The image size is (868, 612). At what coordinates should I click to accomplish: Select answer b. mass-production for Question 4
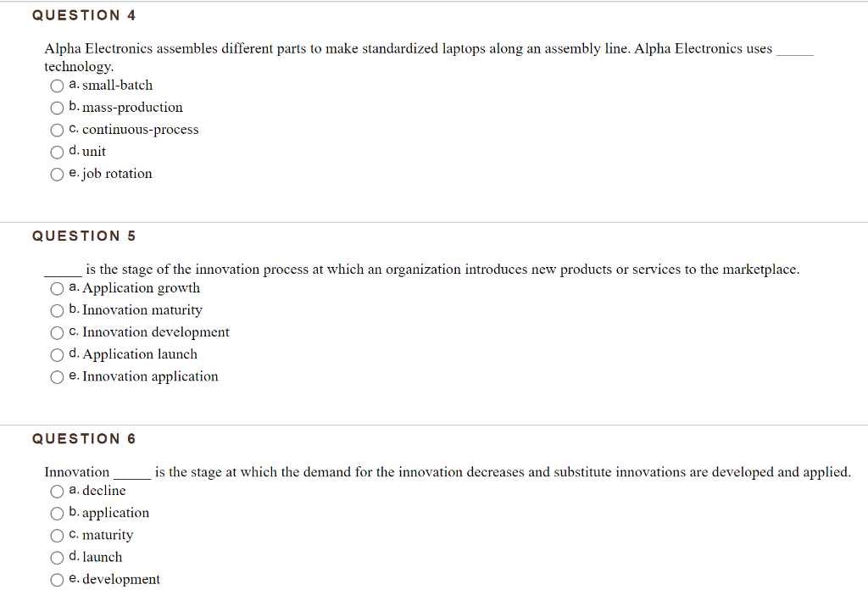[56, 108]
